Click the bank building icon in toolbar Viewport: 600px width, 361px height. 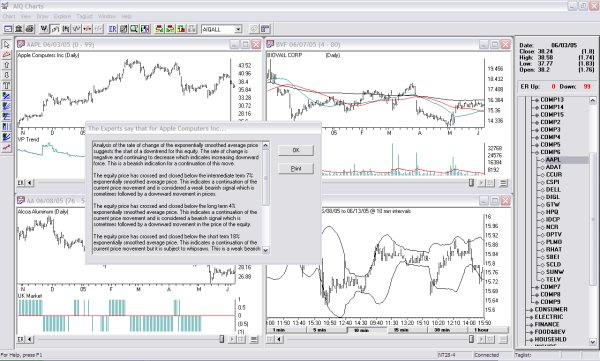19,29
